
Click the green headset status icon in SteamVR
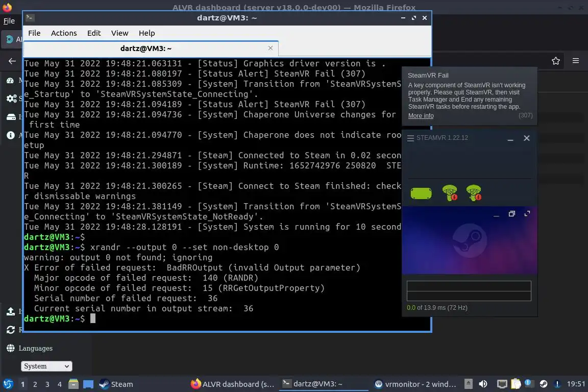[x=421, y=193]
